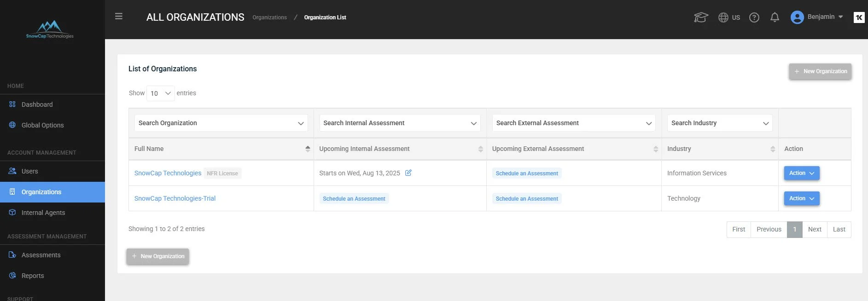This screenshot has height=301, width=868.
Task: Expand Action menu for SnowCap Technologies-Trial row
Action: tap(802, 198)
